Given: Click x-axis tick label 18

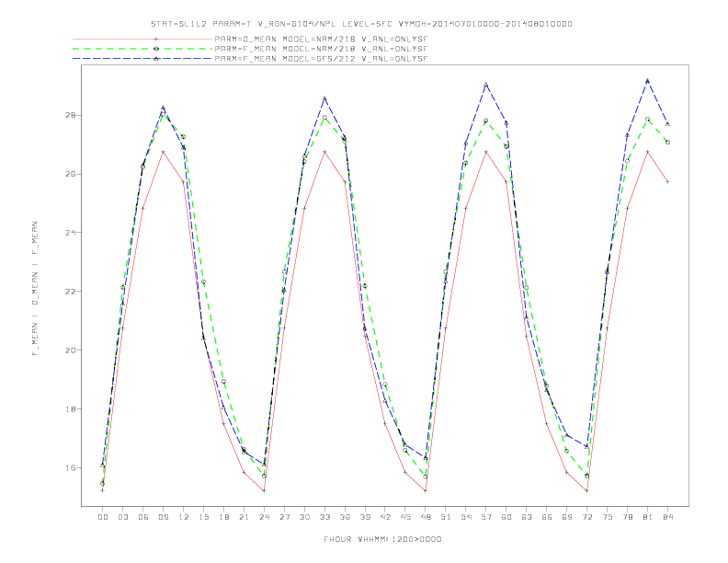Looking at the screenshot, I should tap(223, 517).
